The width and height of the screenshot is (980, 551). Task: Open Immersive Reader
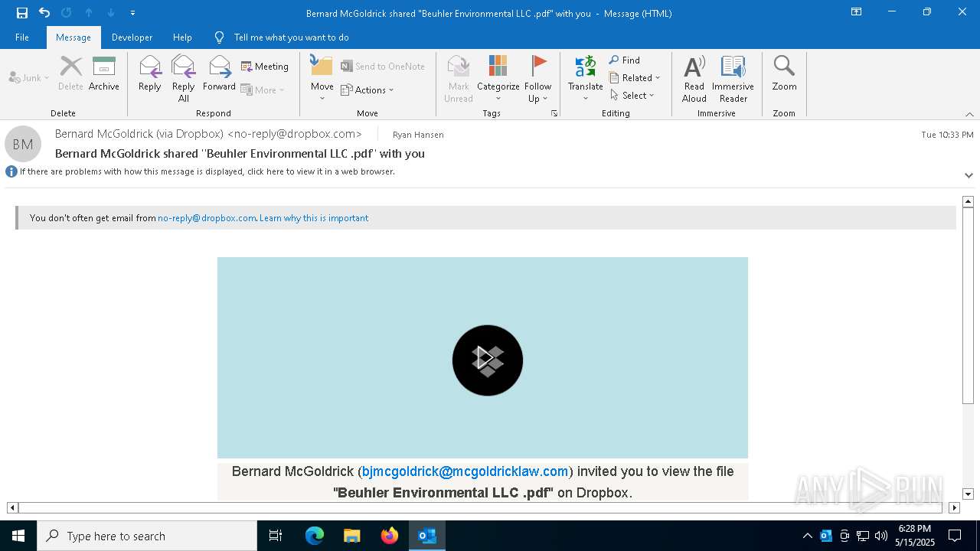coord(733,78)
